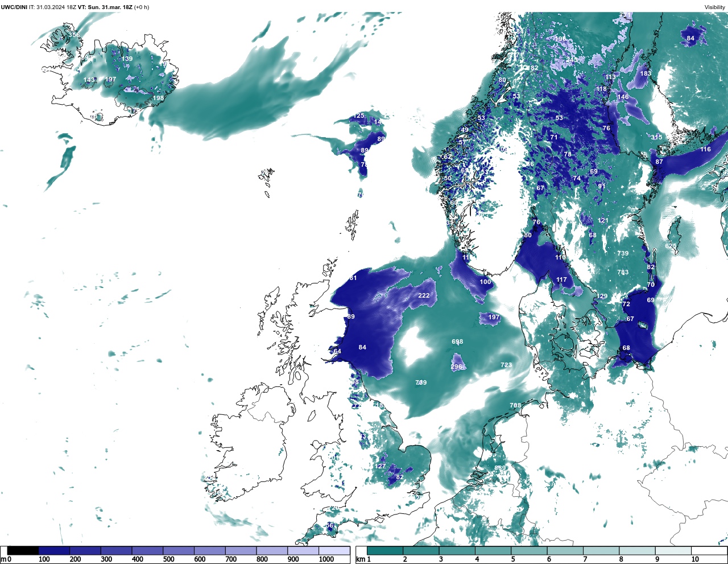Click the visibility value '121' over Sweden
The height and width of the screenshot is (564, 728).
pyautogui.click(x=603, y=220)
